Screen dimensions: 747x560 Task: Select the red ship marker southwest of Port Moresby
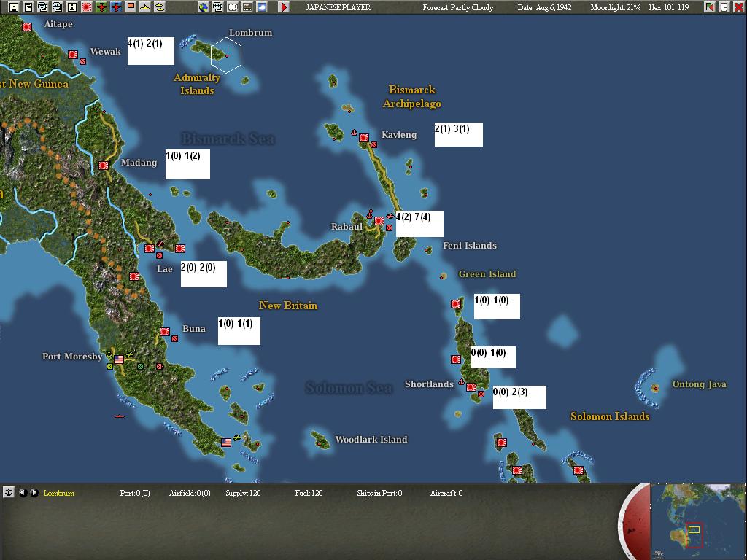pyautogui.click(x=120, y=416)
